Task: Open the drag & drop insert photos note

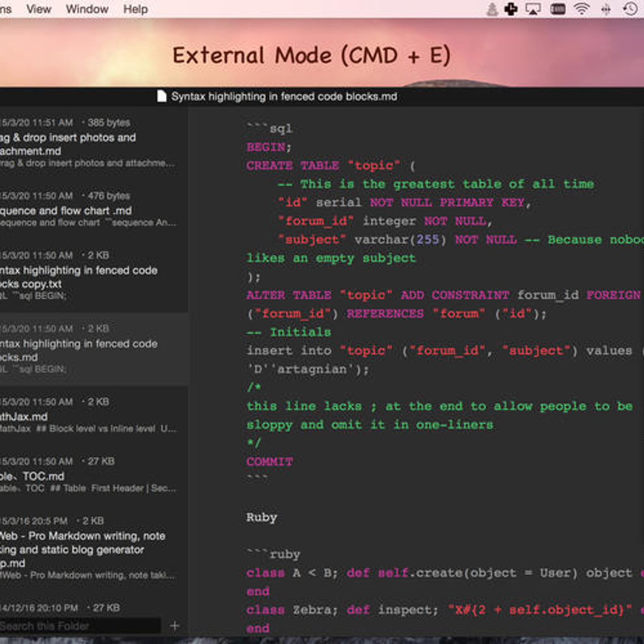Action: 94,143
